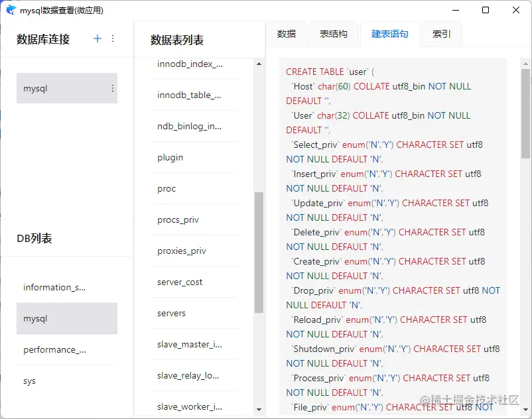532x419 pixels.
Task: Click the app logo in title bar
Action: point(11,10)
